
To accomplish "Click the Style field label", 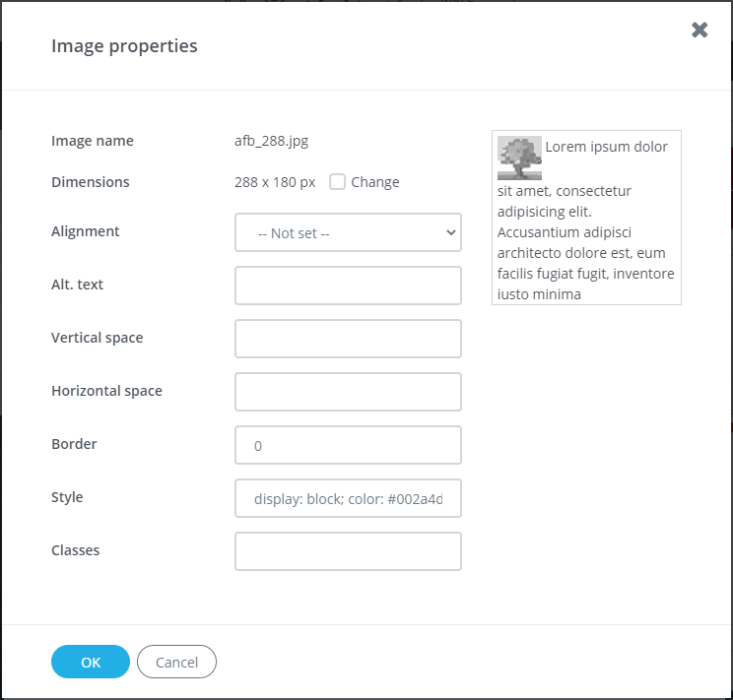I will coord(67,497).
